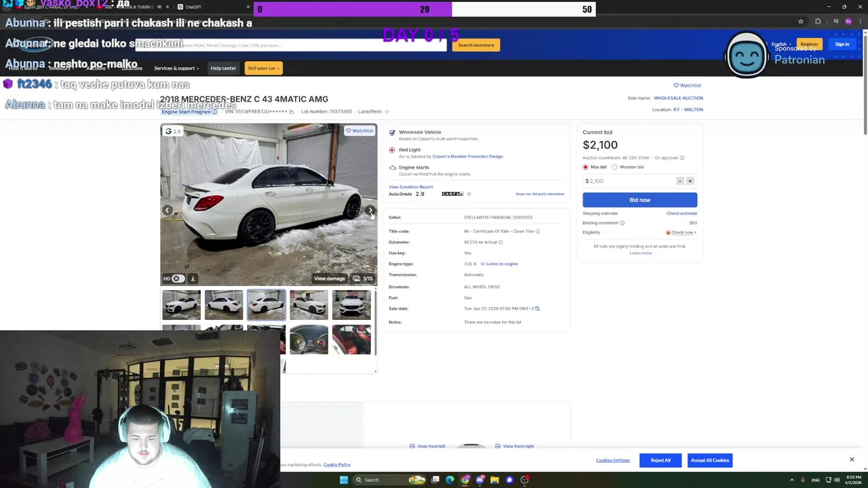Open Odometer info icon
Viewport: 868px width, 488px height.
pos(500,242)
